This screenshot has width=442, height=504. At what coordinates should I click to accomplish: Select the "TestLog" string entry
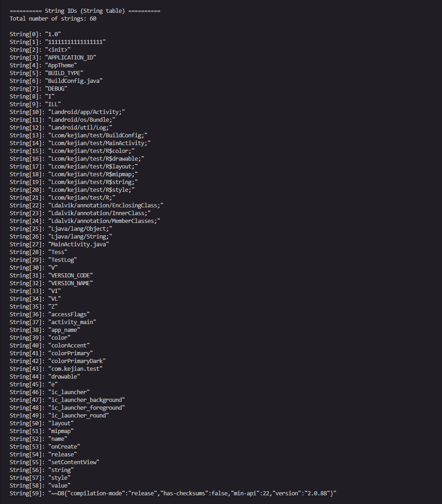pos(43,260)
